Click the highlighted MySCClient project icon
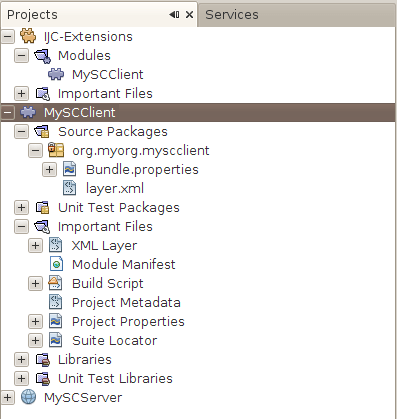Screen dimensions: 397x419 point(28,112)
